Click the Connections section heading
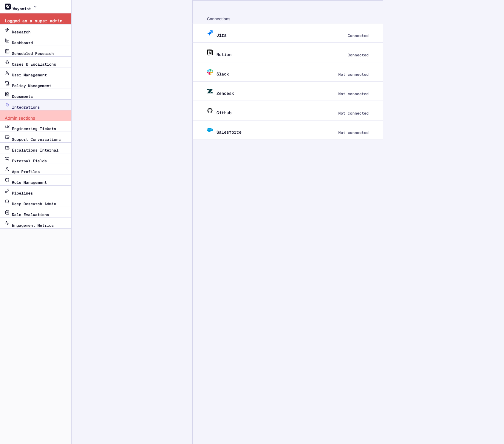The height and width of the screenshot is (444, 504). click(x=219, y=19)
